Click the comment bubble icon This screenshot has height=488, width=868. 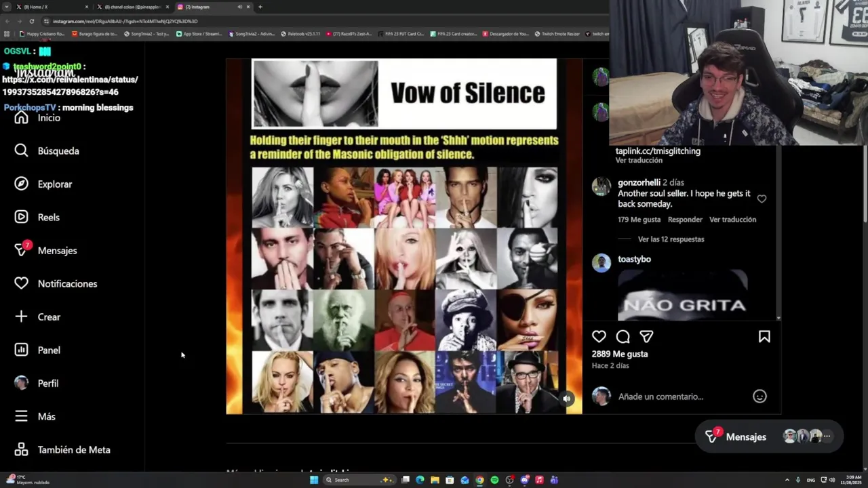(623, 337)
